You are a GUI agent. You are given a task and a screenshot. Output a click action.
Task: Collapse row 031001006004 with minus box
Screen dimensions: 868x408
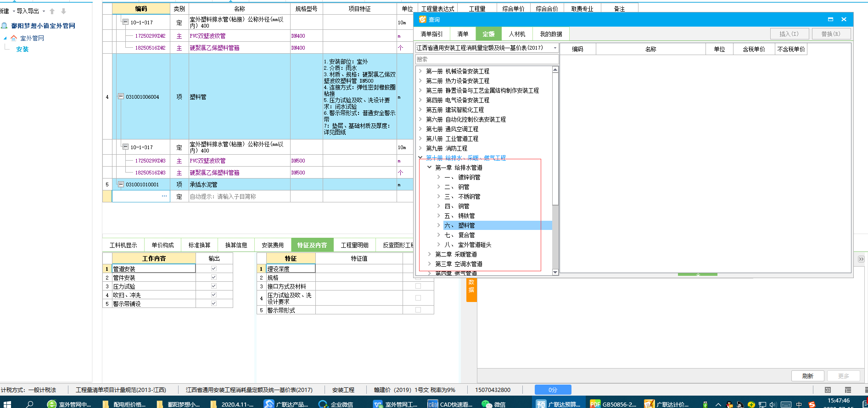[121, 96]
